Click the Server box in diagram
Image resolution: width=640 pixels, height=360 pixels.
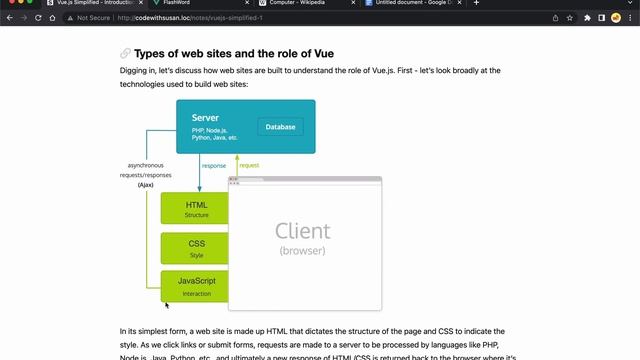click(x=246, y=127)
